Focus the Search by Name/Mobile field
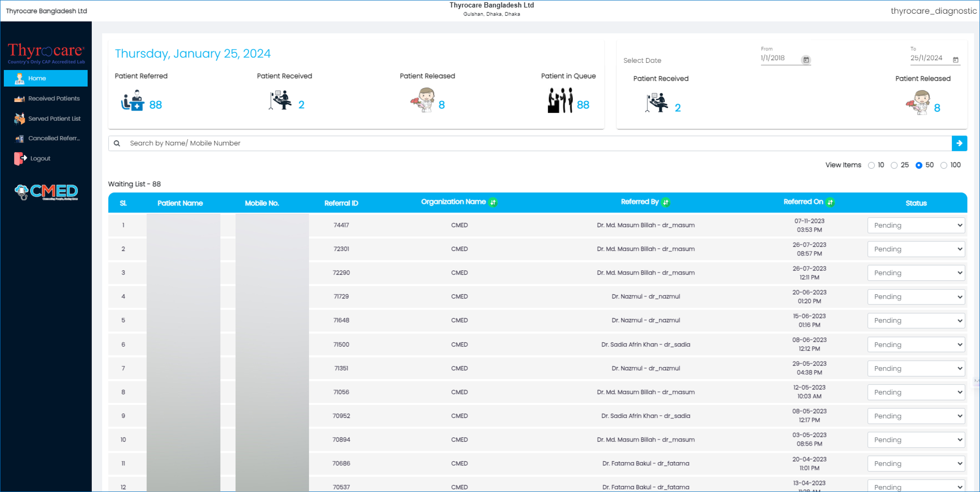 [x=533, y=143]
